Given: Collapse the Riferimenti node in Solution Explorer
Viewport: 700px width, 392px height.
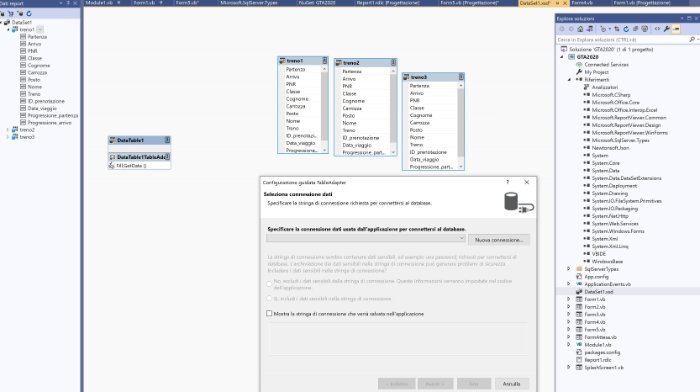Looking at the screenshot, I should click(x=569, y=79).
